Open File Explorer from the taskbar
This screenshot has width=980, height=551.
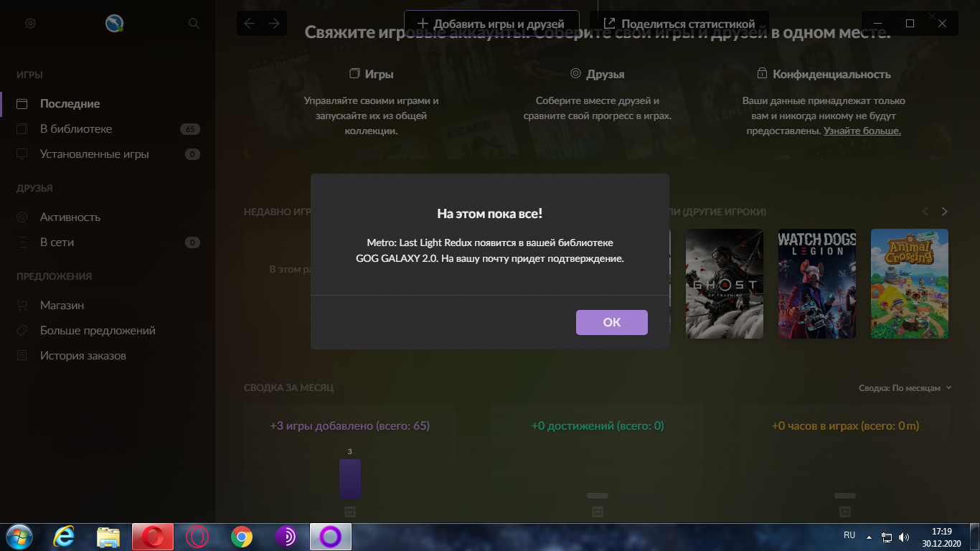pos(108,536)
